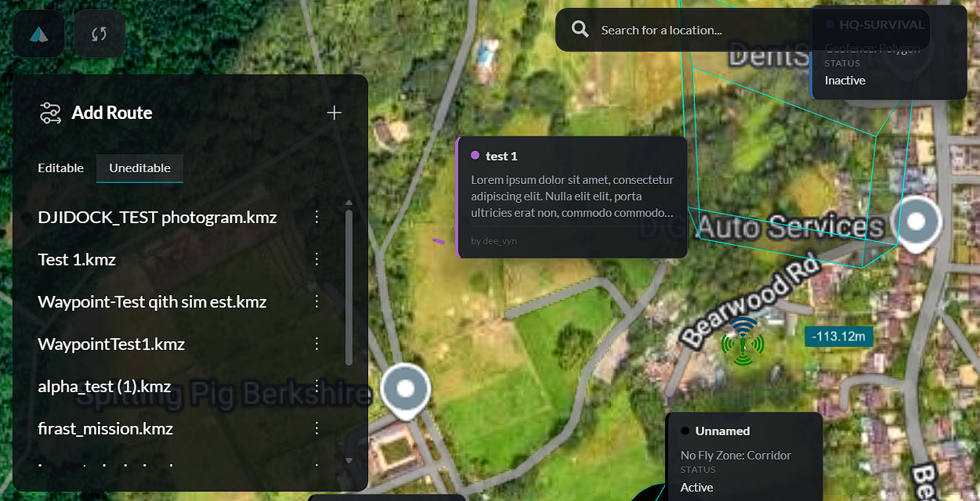The image size is (980, 501).
Task: Open options menu for DJIDOCK_TEST photogram.kmz
Action: (317, 217)
